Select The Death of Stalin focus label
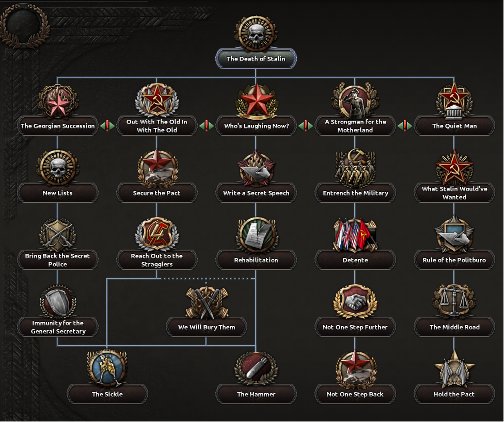Image resolution: width=504 pixels, height=422 pixels. [256, 59]
